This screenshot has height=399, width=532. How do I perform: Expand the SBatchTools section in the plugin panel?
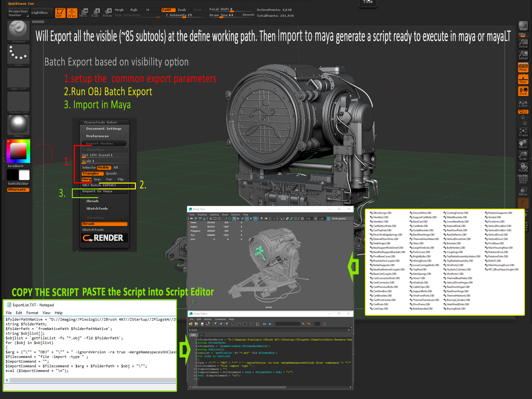click(97, 209)
